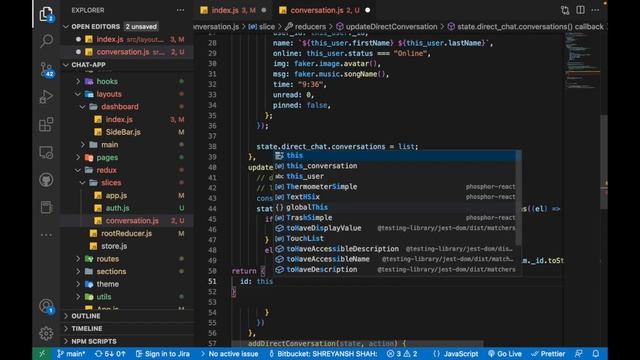Select this_user autocomplete suggestion
The height and width of the screenshot is (360, 640).
point(395,176)
